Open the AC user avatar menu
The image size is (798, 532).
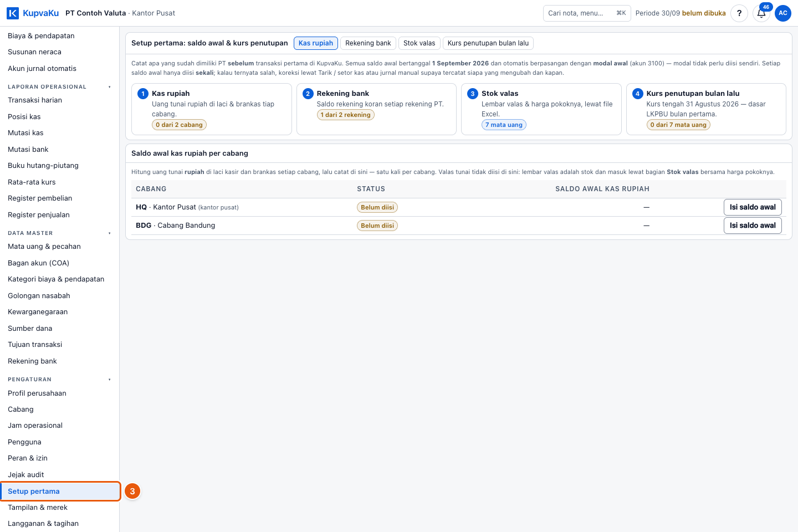pyautogui.click(x=783, y=13)
